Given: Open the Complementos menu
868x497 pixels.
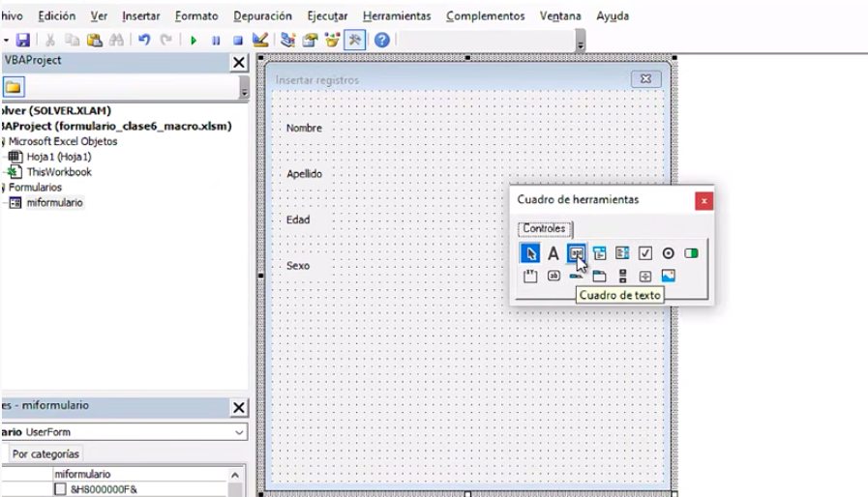Looking at the screenshot, I should 486,16.
